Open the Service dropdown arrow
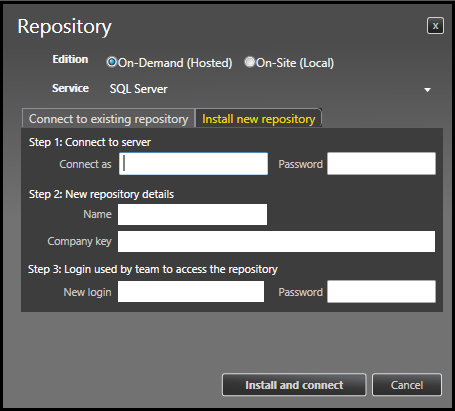The width and height of the screenshot is (455, 411). [x=427, y=90]
